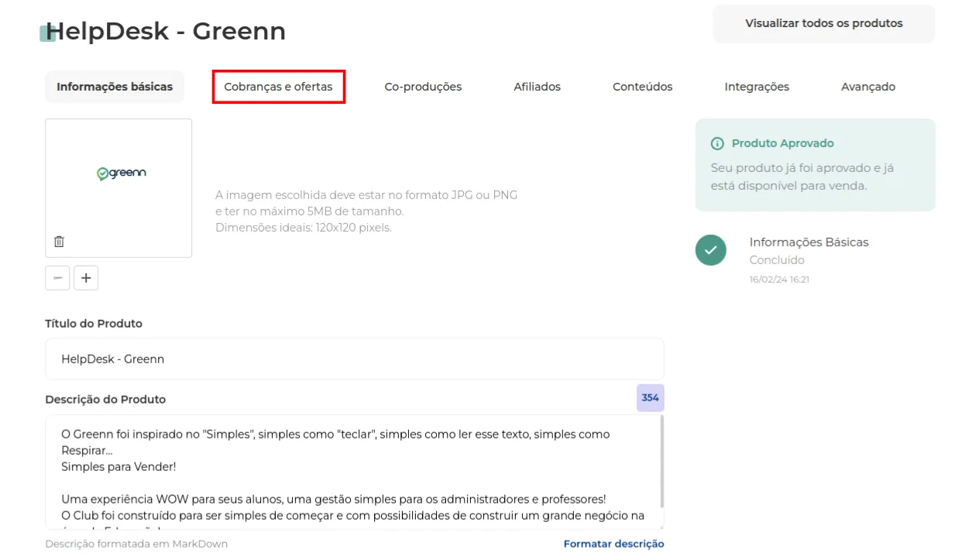This screenshot has width=955, height=560.
Task: Click the Concluído status text
Action: (x=777, y=260)
